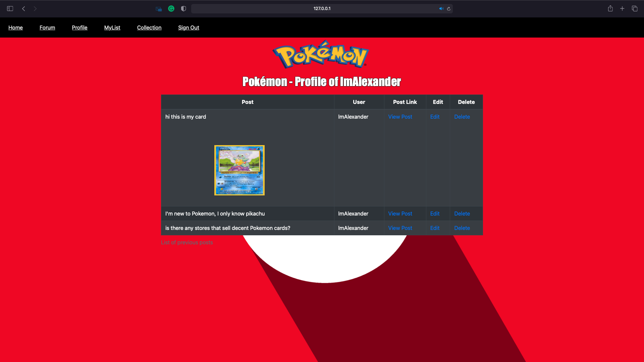This screenshot has height=362, width=644.
Task: Open a new tab with plus icon
Action: pos(622,9)
